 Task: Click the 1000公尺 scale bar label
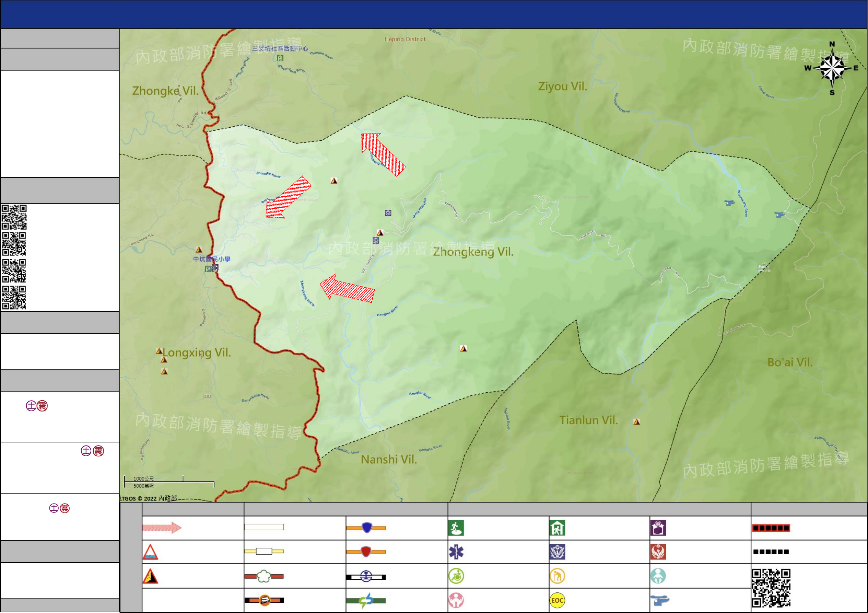point(143,479)
